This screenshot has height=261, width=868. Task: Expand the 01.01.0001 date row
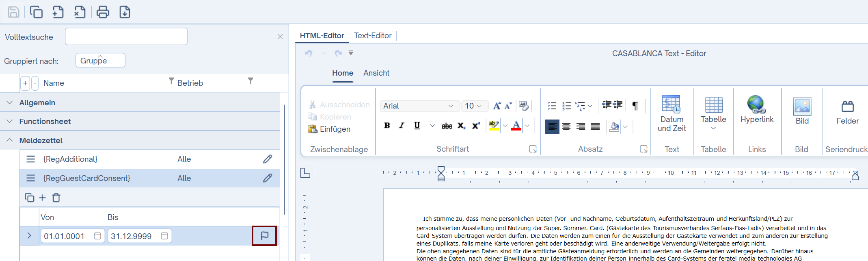[x=29, y=236]
